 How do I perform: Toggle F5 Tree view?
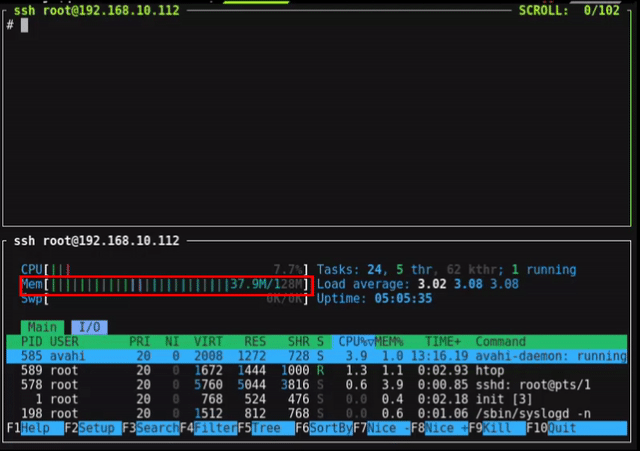(x=266, y=428)
